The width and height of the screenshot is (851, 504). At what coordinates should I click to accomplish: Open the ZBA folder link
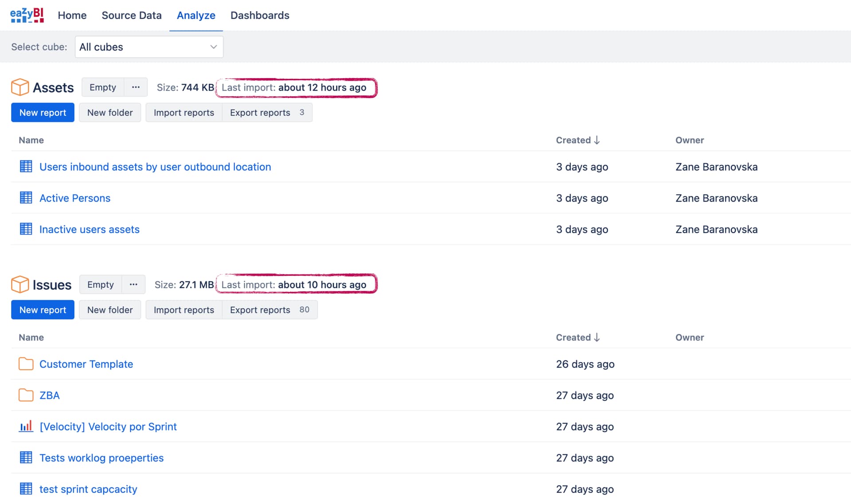coord(50,395)
